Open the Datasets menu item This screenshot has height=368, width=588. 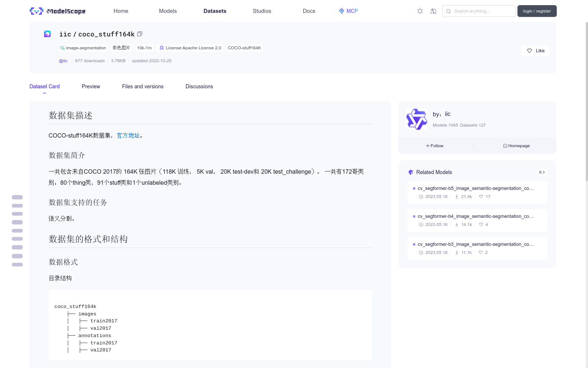pyautogui.click(x=215, y=11)
